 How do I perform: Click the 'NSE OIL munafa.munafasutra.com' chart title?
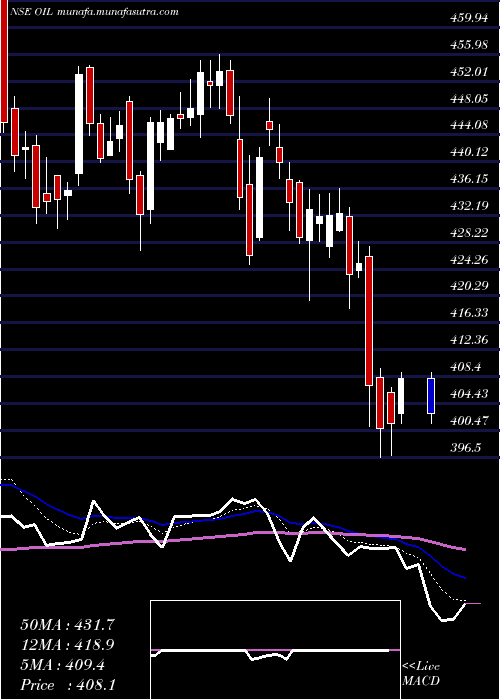point(94,12)
